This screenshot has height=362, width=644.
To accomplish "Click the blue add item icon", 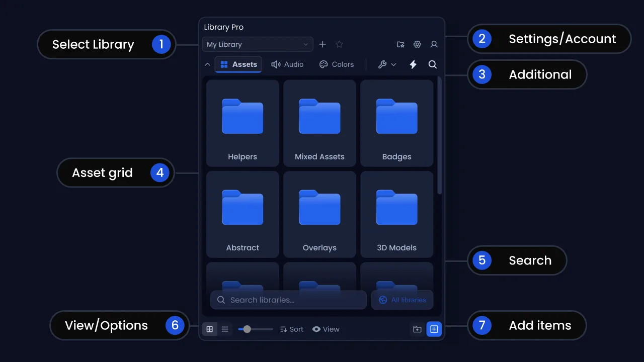I will pos(434,329).
